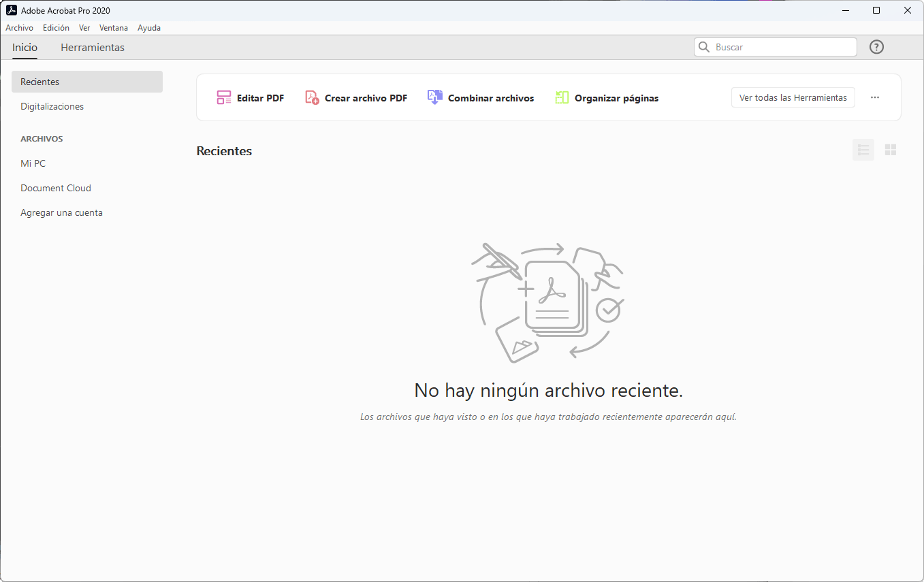Open the three-dots more tools menu
Image resolution: width=924 pixels, height=582 pixels.
(875, 97)
